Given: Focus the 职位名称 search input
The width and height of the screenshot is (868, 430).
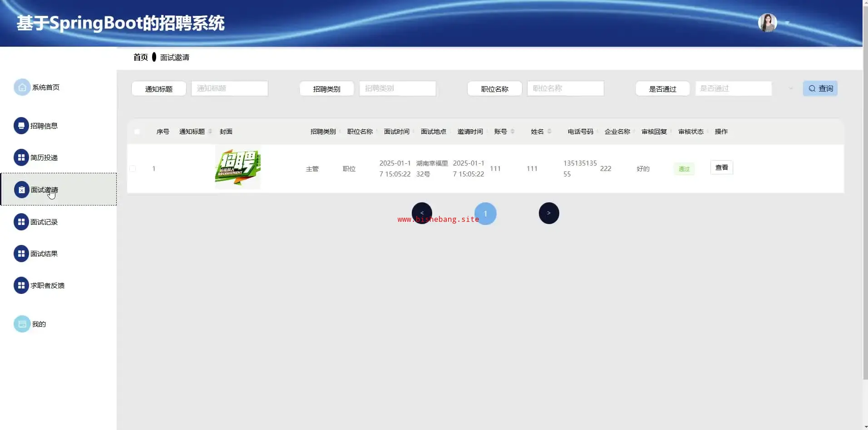Looking at the screenshot, I should pos(565,88).
